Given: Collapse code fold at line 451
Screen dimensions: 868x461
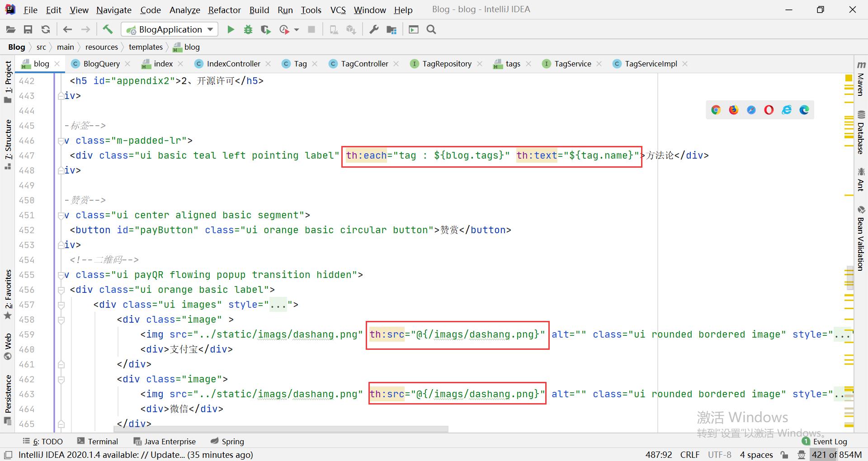Looking at the screenshot, I should pyautogui.click(x=61, y=215).
